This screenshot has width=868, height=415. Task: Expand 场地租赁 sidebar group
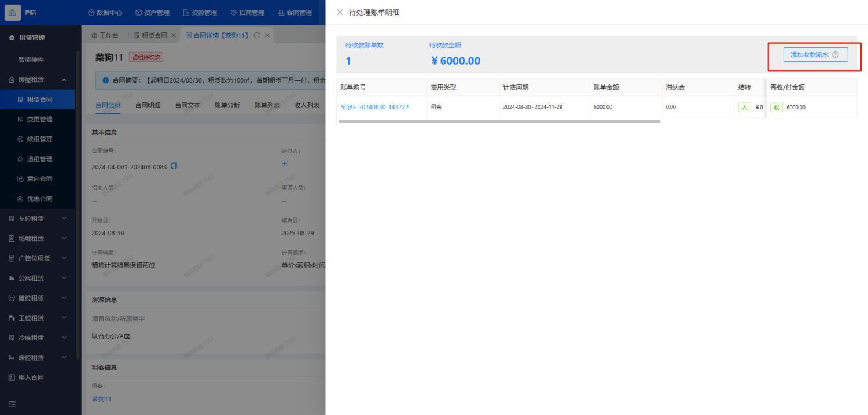click(x=38, y=238)
